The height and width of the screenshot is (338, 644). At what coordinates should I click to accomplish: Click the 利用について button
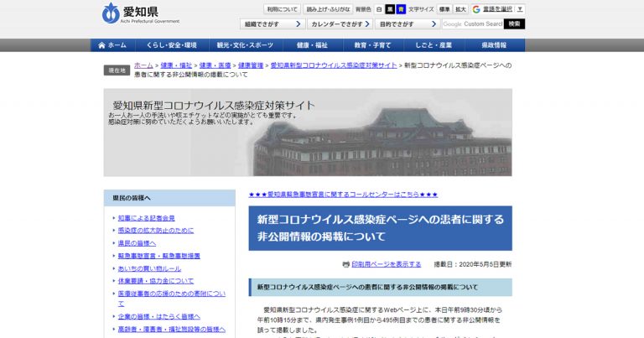click(282, 9)
